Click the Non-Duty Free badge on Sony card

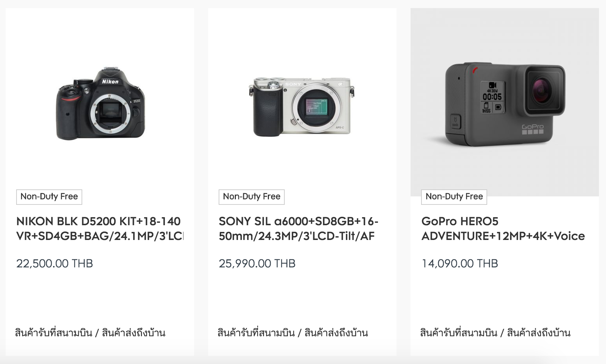252,197
